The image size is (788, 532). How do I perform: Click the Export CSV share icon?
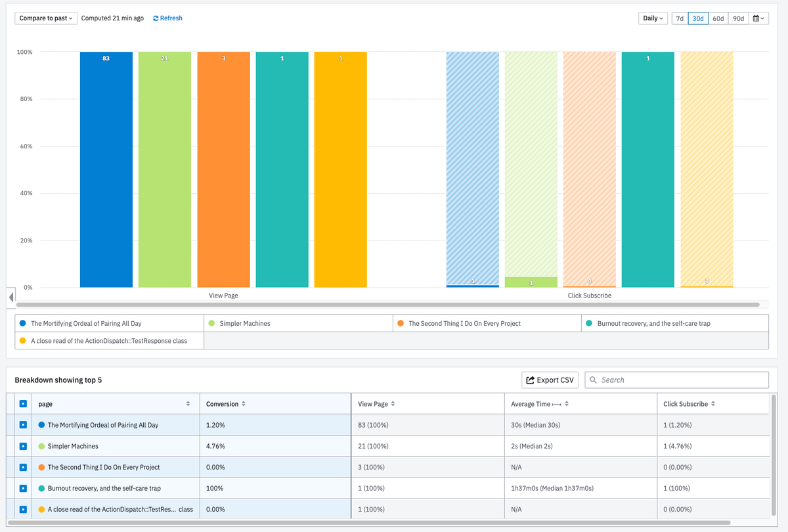(531, 380)
